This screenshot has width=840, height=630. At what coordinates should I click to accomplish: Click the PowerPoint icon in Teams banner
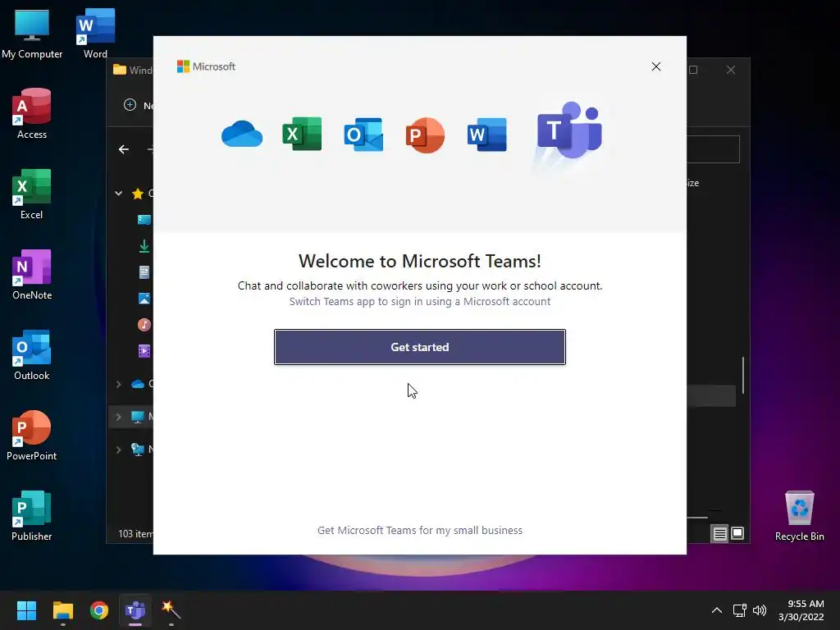(425, 135)
